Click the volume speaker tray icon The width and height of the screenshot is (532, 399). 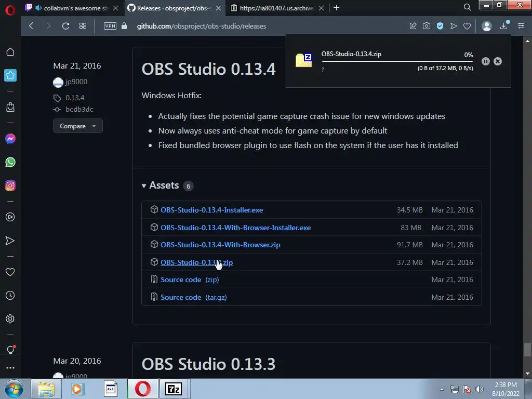point(480,389)
